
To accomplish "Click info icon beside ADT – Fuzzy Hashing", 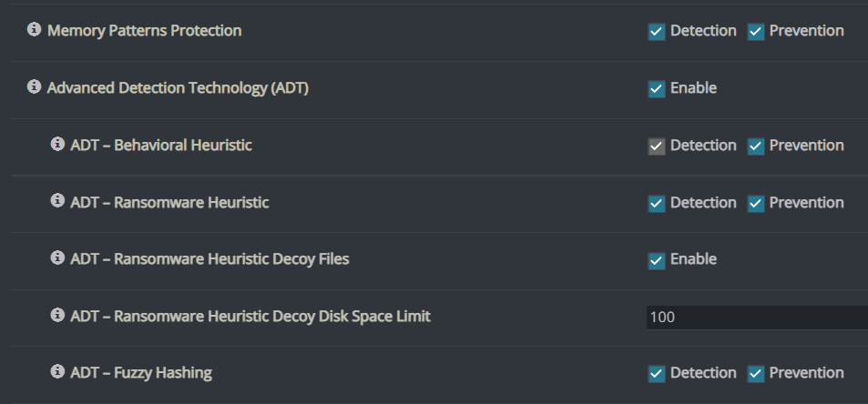I will 57,371.
